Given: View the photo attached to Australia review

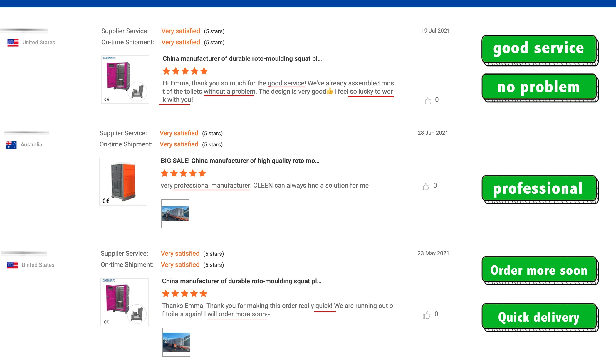Looking at the screenshot, I should (175, 214).
